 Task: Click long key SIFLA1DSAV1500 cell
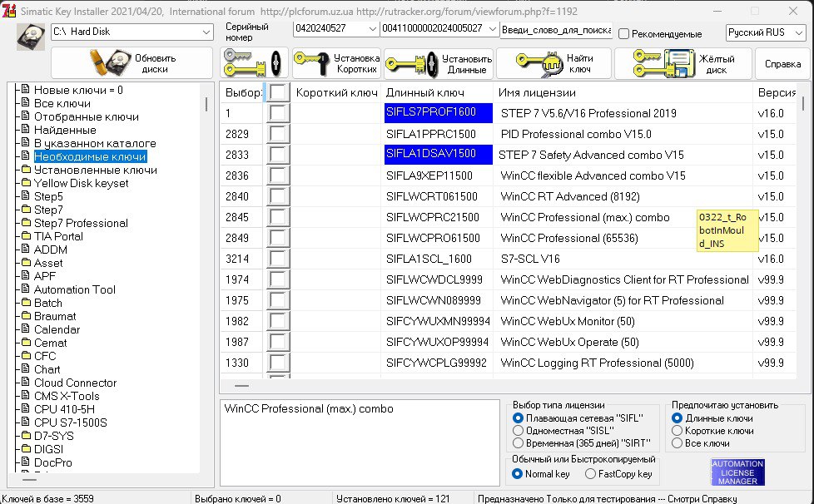coord(438,155)
